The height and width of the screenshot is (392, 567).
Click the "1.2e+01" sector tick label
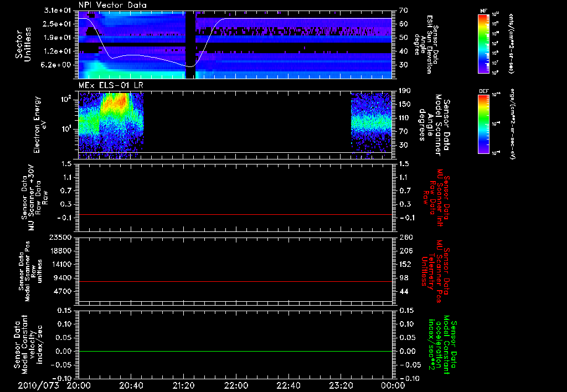coord(57,51)
